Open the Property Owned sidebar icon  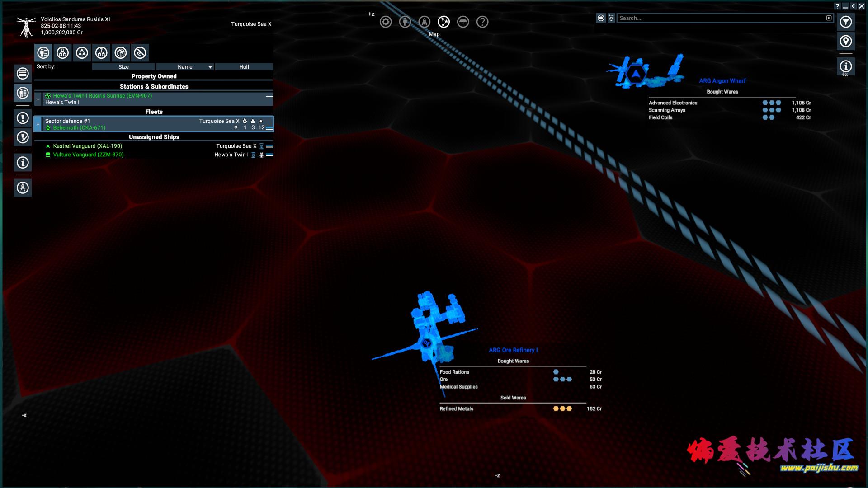click(23, 93)
